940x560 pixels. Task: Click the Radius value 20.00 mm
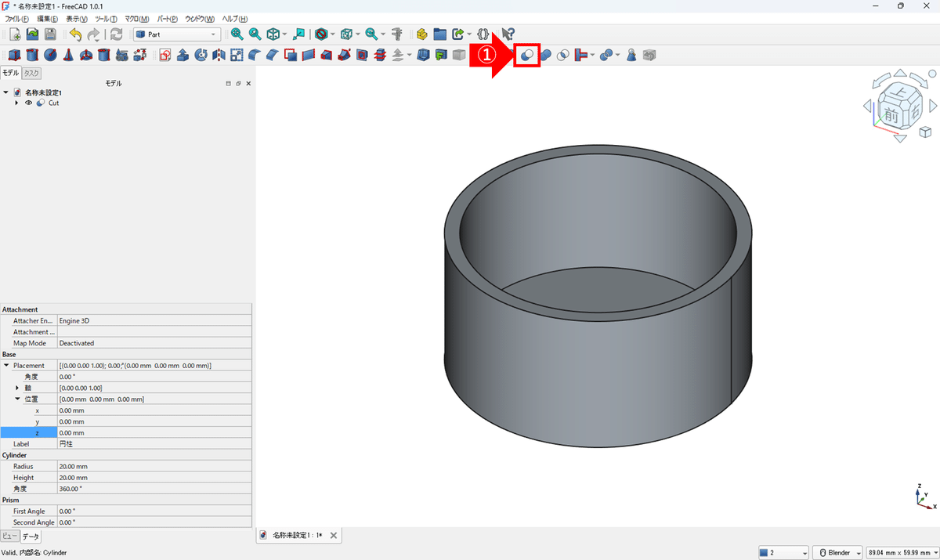(x=155, y=466)
